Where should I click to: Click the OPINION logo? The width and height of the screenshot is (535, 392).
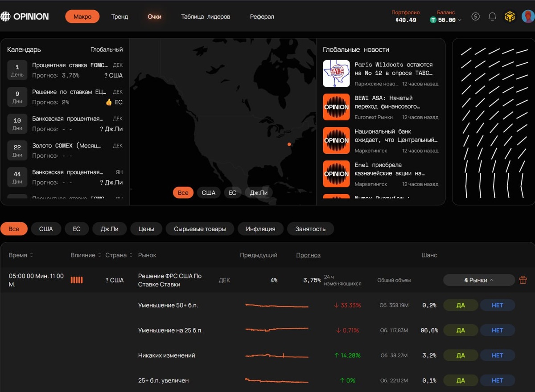(25, 16)
